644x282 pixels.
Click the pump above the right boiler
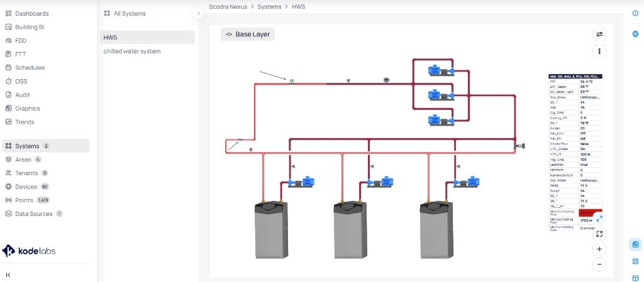point(467,182)
